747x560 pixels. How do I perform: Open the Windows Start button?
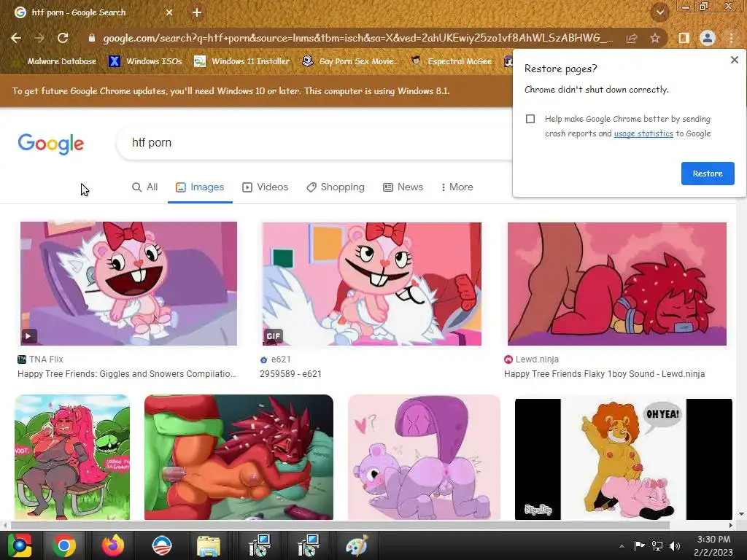pyautogui.click(x=20, y=545)
